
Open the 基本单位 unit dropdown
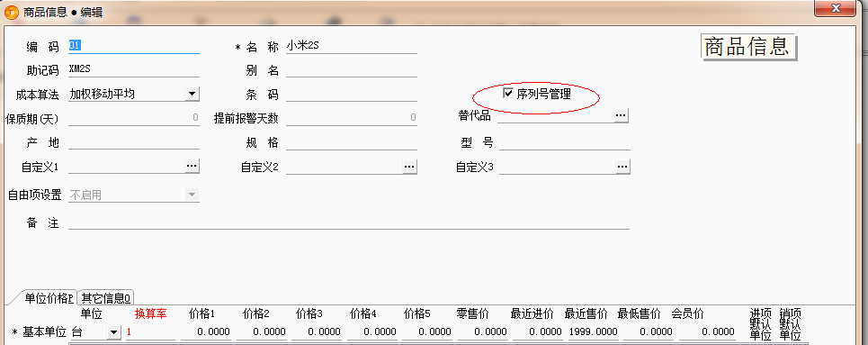tap(113, 332)
